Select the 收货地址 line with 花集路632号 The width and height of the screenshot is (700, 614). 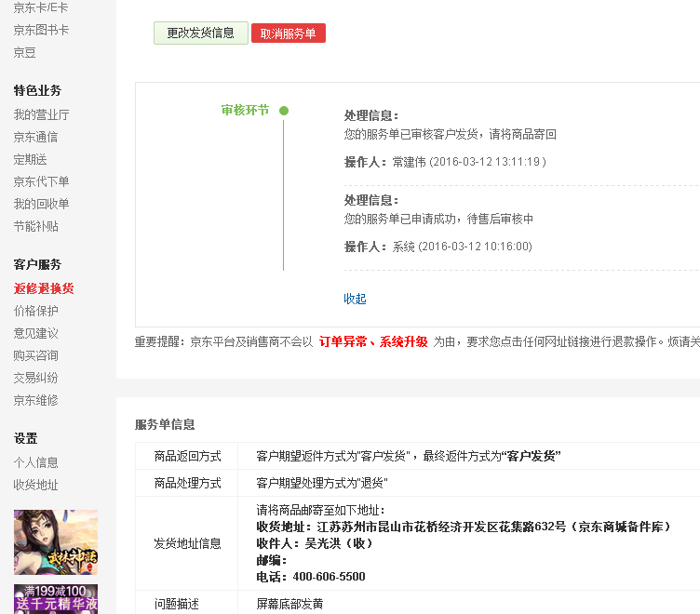pos(464,527)
